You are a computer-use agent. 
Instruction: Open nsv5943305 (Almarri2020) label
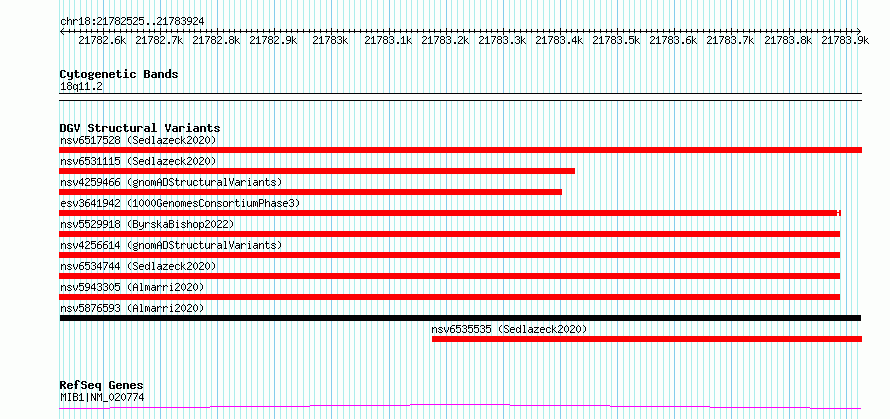pos(132,287)
